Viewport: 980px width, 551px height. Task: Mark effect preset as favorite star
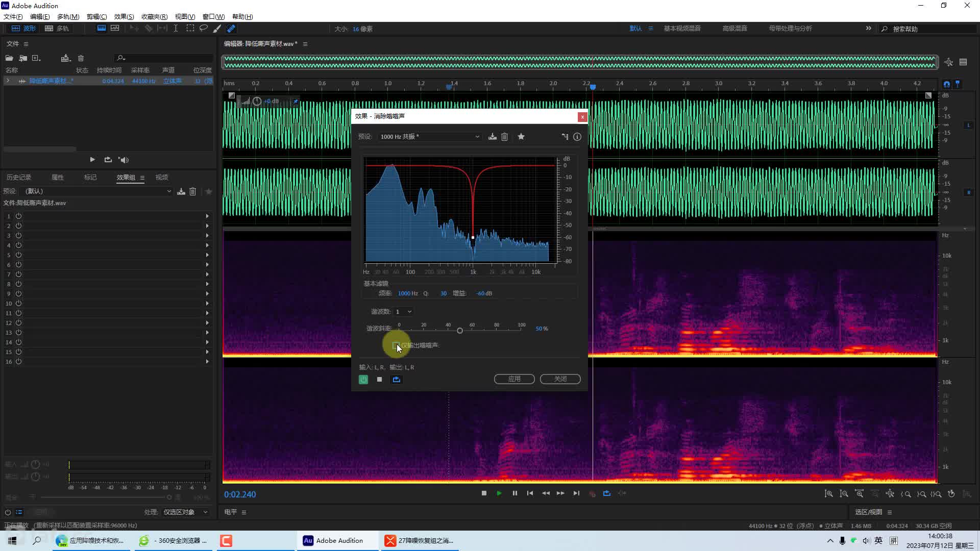(x=521, y=137)
